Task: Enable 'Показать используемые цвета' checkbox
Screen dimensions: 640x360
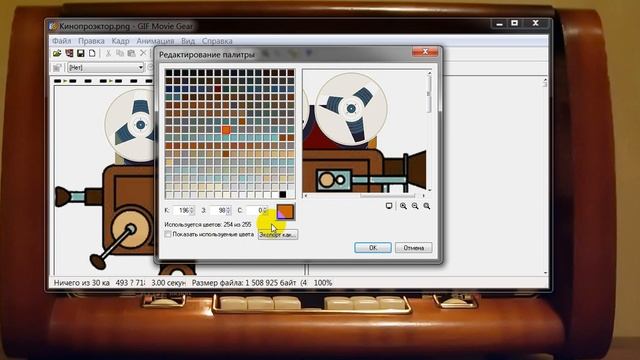Action: [x=168, y=234]
